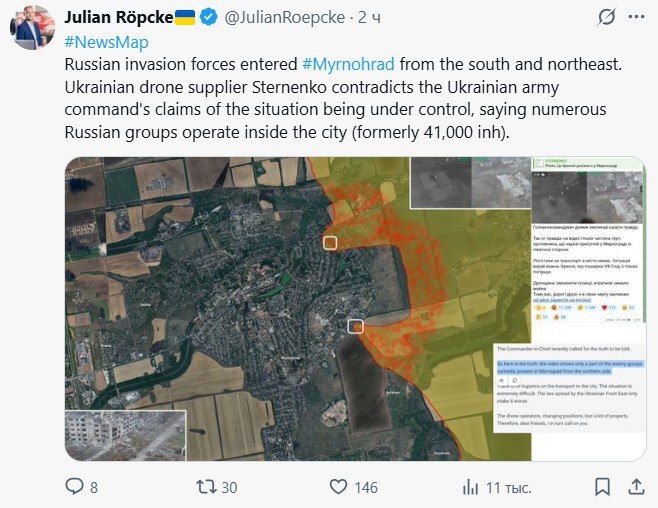Like the tweet with the heart
Image resolution: width=658 pixels, height=508 pixels.
point(339,486)
